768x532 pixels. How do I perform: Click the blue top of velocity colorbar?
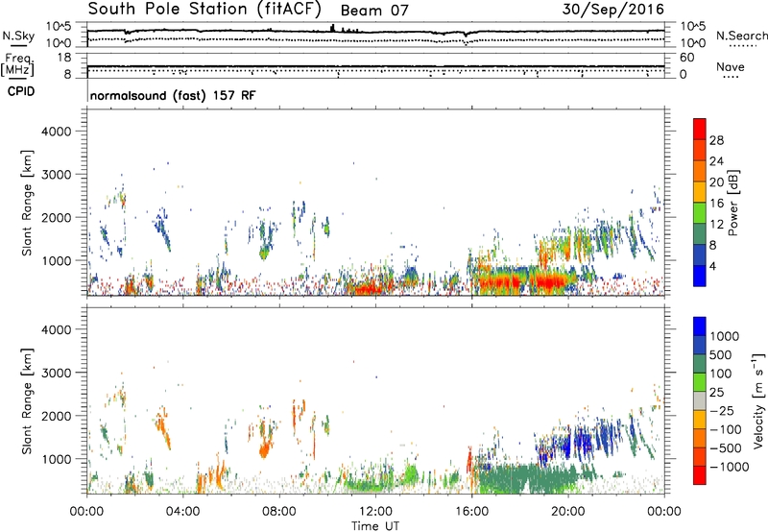[700, 326]
